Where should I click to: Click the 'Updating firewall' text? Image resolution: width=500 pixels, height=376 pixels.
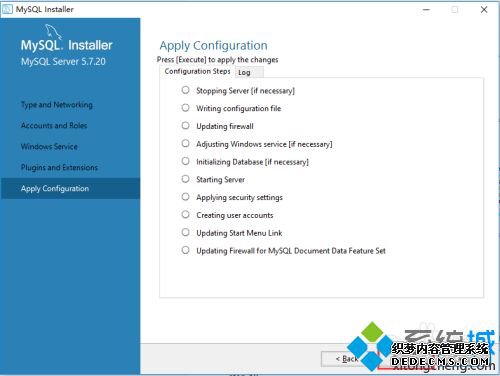click(225, 126)
